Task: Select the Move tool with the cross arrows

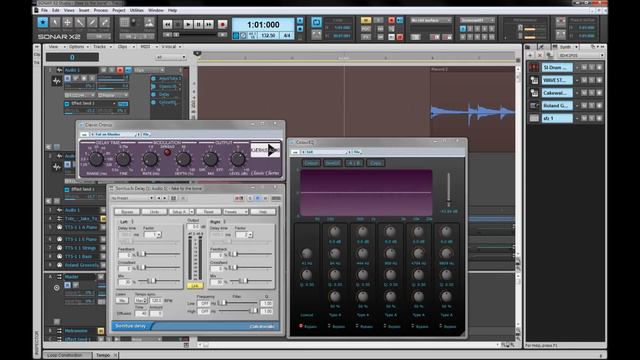Action: tap(67, 22)
